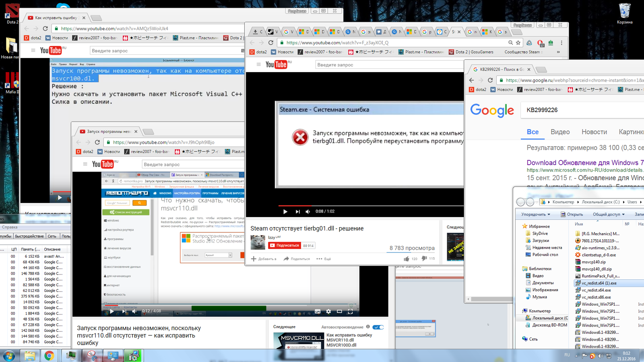Click the like thumbs-up under the tierbg01.dll video
Viewport: 644px width, 362px height.
(x=407, y=259)
